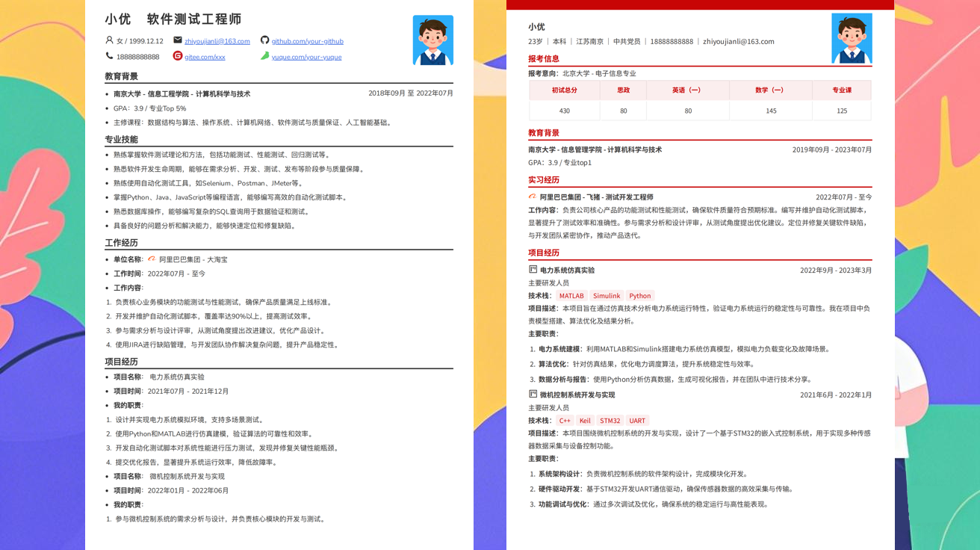Click the avatar photo on the left resume
980x550 pixels.
(433, 40)
